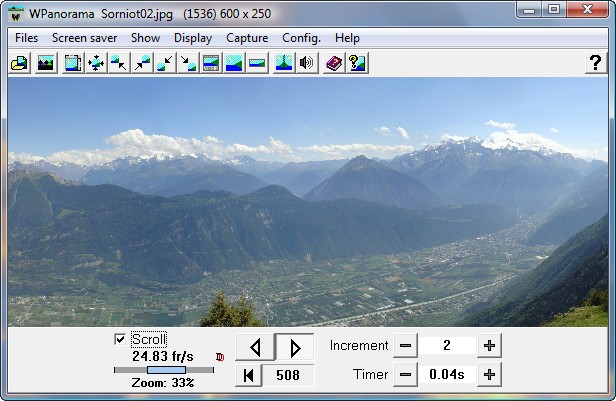This screenshot has width=616, height=401.
Task: Toggle sound with the speaker icon
Action: coord(307,63)
